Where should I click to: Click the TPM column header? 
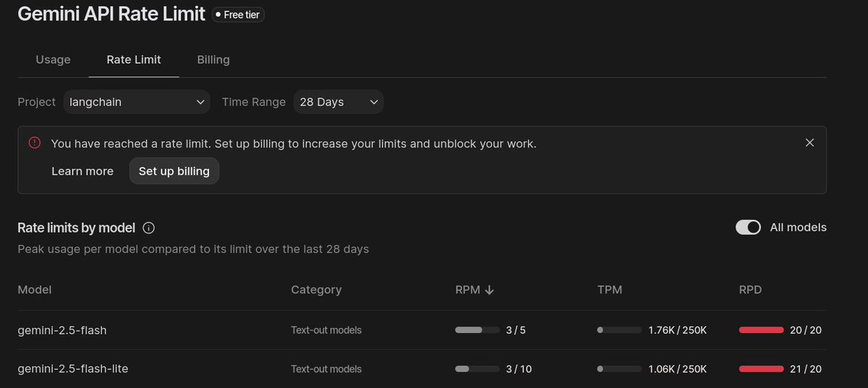[610, 290]
